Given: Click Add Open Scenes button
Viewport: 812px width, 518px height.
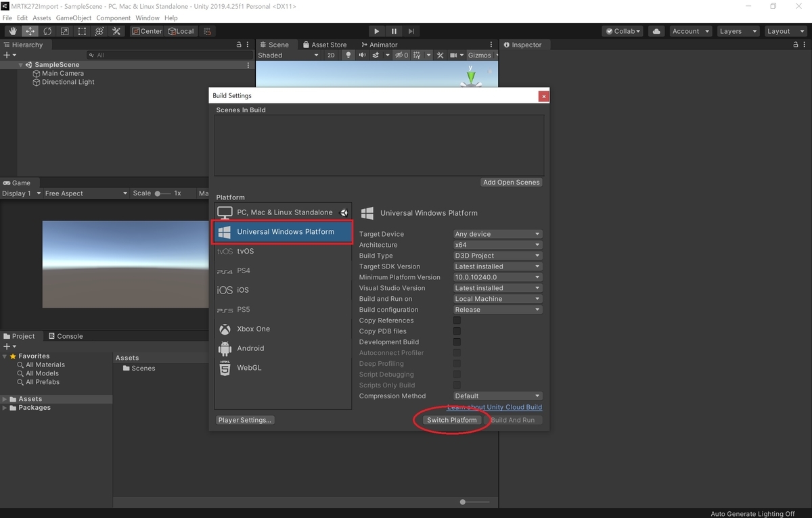Looking at the screenshot, I should [512, 182].
